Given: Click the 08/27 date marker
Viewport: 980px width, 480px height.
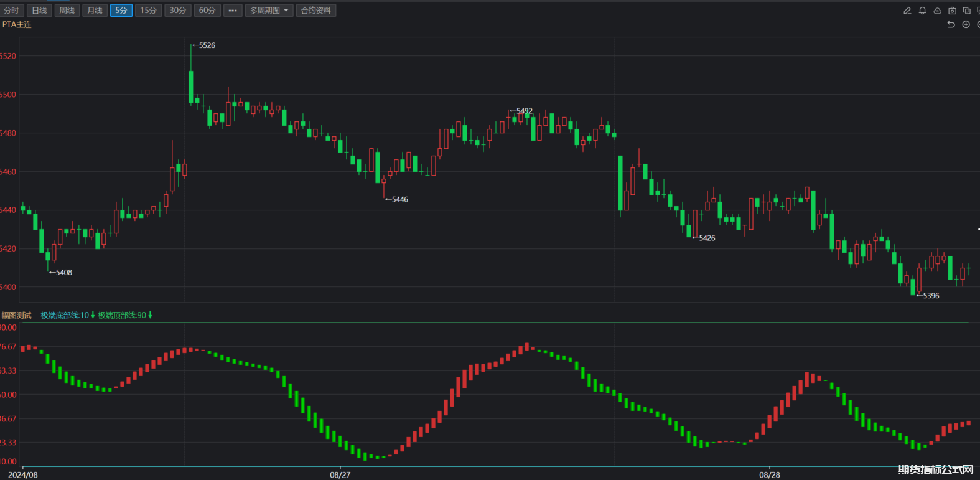Looking at the screenshot, I should point(340,474).
